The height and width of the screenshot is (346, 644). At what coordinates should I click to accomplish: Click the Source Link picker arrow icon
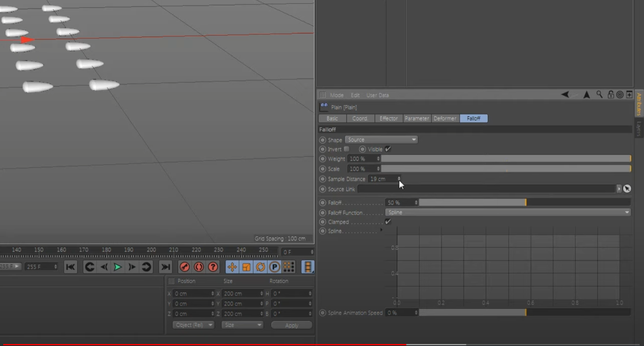627,189
